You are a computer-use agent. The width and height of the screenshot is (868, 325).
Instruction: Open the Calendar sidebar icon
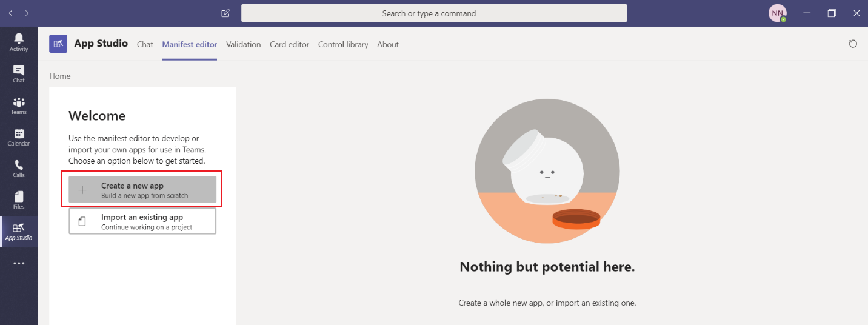(19, 137)
